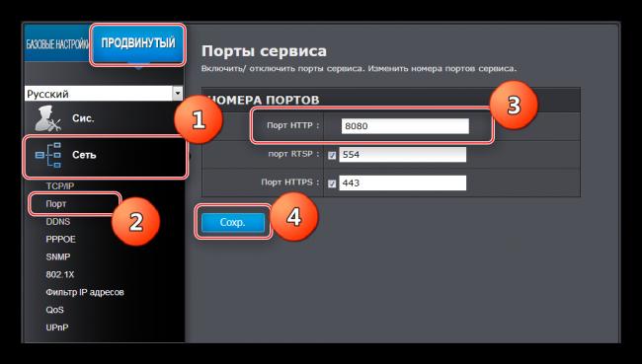Screen dimensions: 642x364
Task: Open 802.1X settings
Action: click(x=60, y=274)
